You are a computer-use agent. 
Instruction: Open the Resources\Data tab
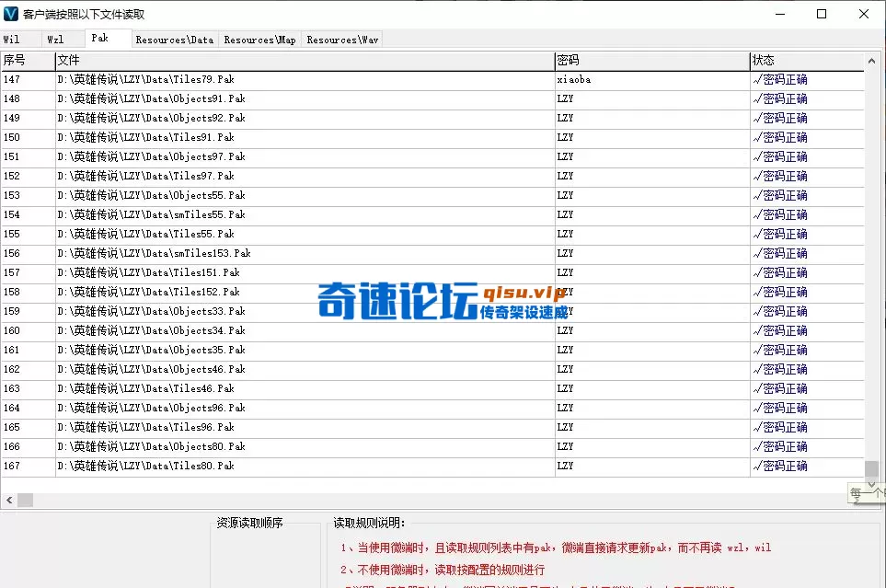pos(174,40)
